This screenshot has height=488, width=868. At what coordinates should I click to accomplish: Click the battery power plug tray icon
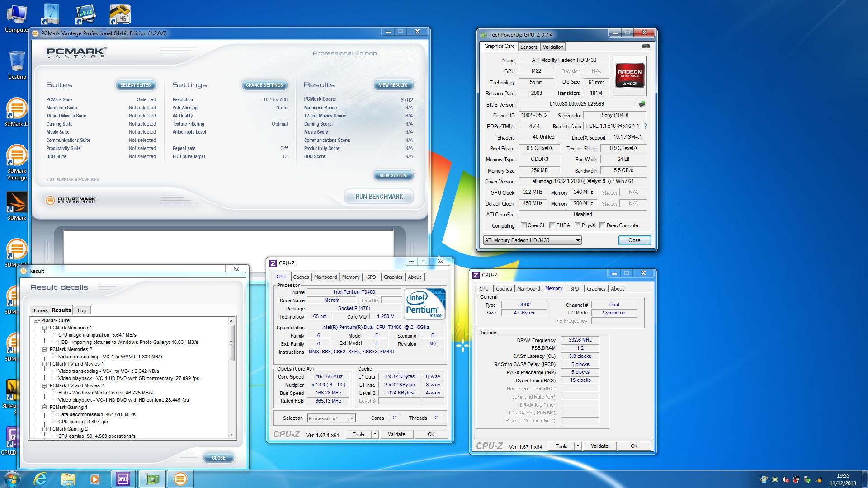pyautogui.click(x=797, y=479)
